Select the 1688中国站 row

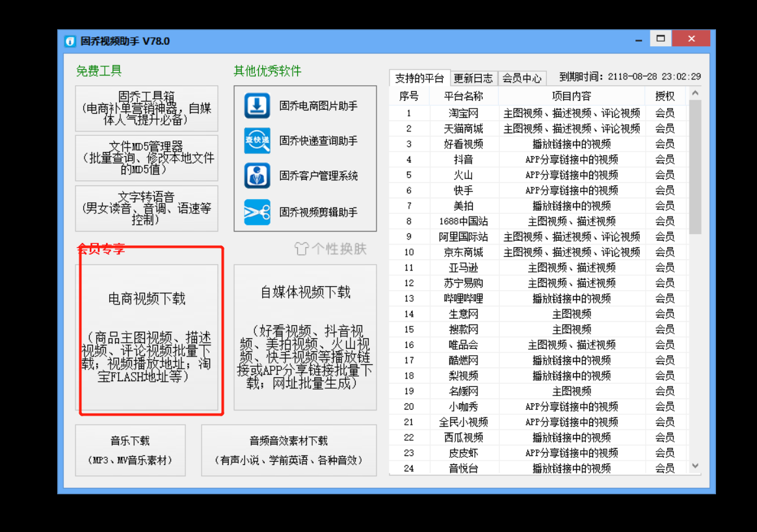[x=538, y=221]
